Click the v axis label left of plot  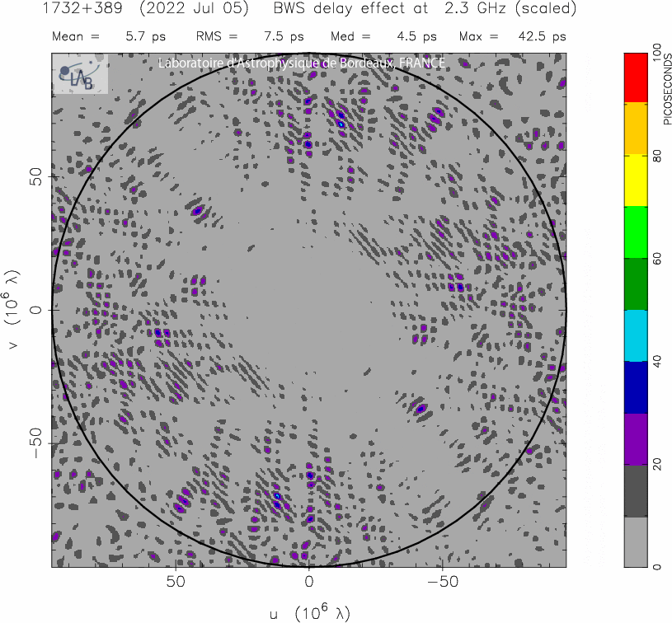tap(13, 310)
